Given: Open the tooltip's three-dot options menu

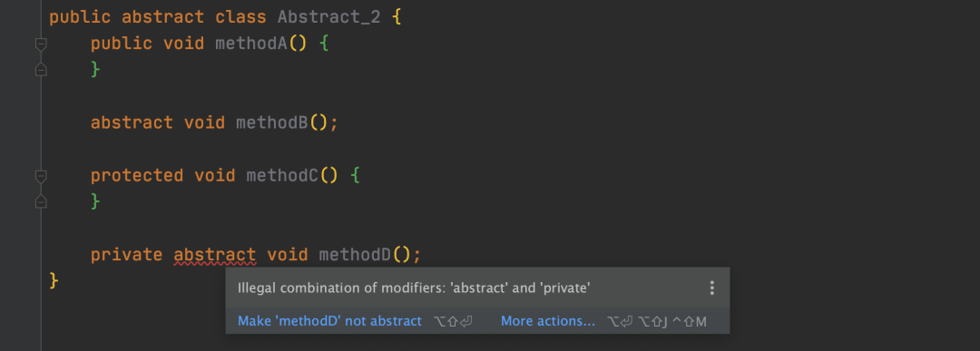Looking at the screenshot, I should point(711,288).
